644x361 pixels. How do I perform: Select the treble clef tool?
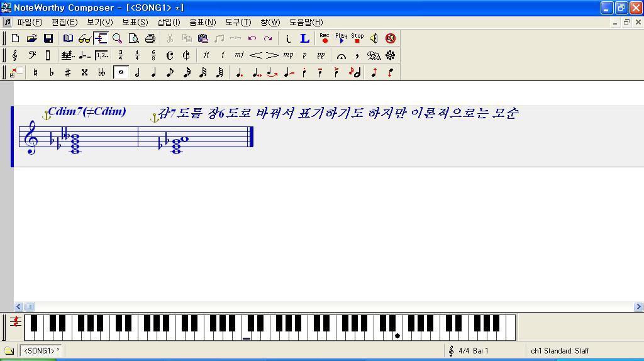pyautogui.click(x=15, y=55)
